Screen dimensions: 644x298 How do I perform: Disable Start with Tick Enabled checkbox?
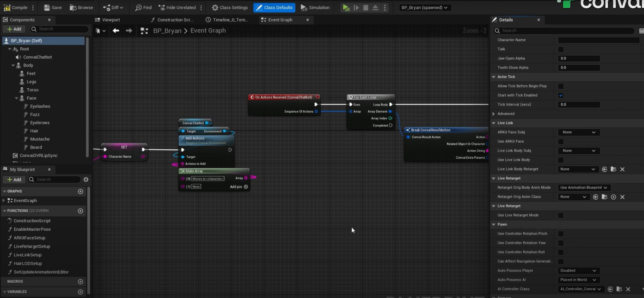point(561,95)
